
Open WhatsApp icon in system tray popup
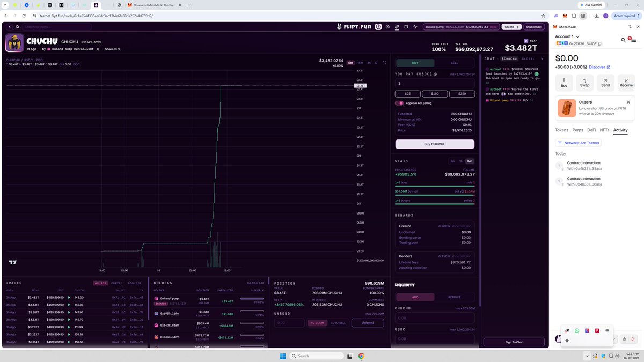coord(577,330)
